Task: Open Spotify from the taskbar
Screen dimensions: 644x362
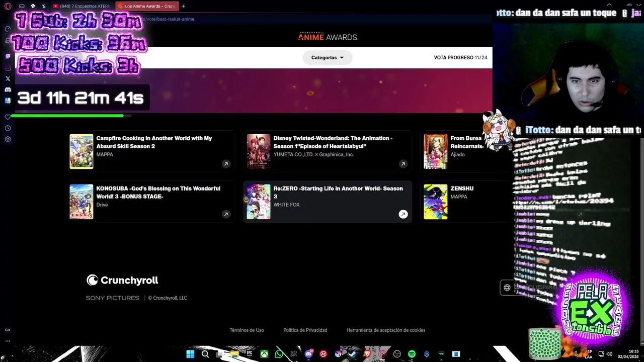Action: coord(412,354)
